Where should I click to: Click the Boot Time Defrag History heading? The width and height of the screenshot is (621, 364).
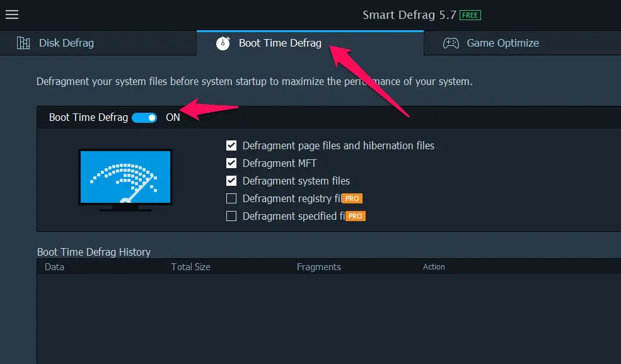tap(94, 252)
